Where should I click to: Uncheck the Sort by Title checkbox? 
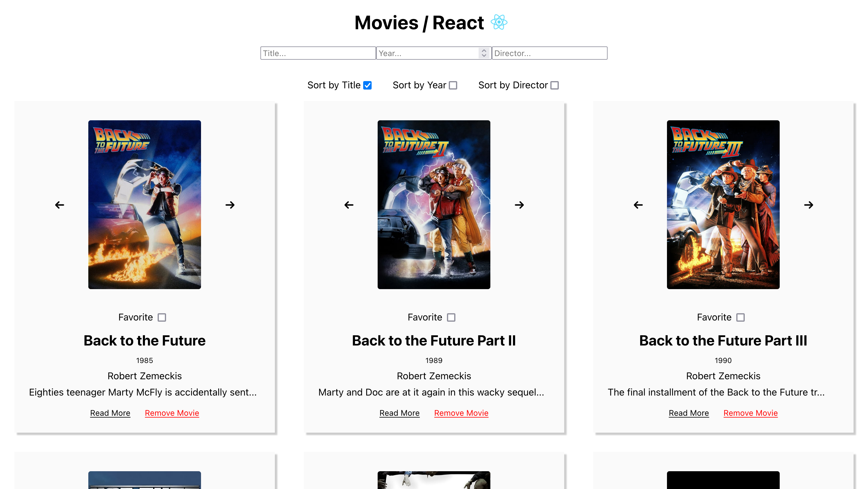point(367,86)
